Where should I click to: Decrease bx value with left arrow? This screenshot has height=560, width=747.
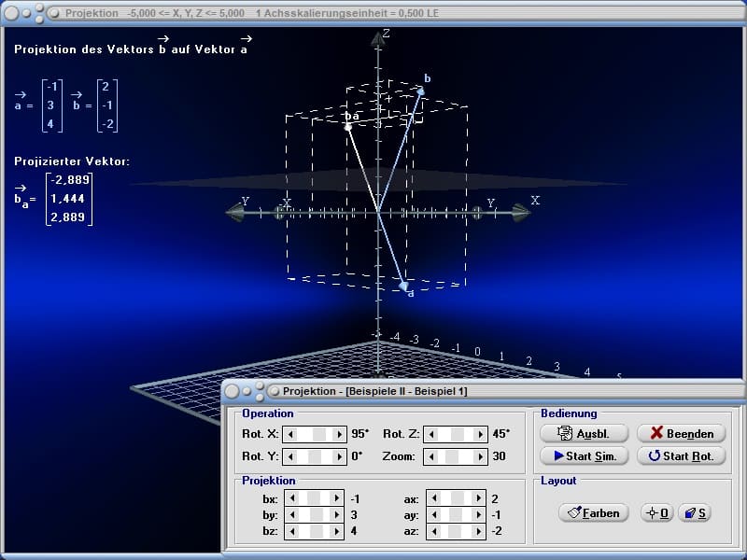coord(292,498)
